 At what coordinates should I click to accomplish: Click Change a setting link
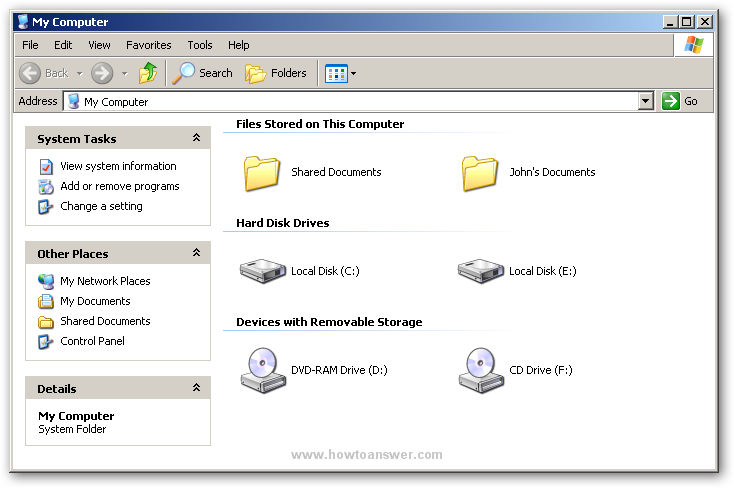pyautogui.click(x=102, y=207)
